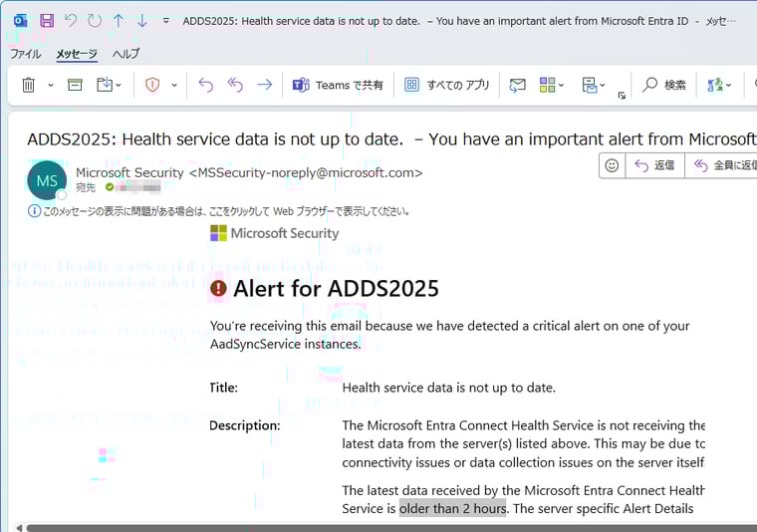This screenshot has height=532, width=757.
Task: Go to next item with down arrow
Action: 141,21
